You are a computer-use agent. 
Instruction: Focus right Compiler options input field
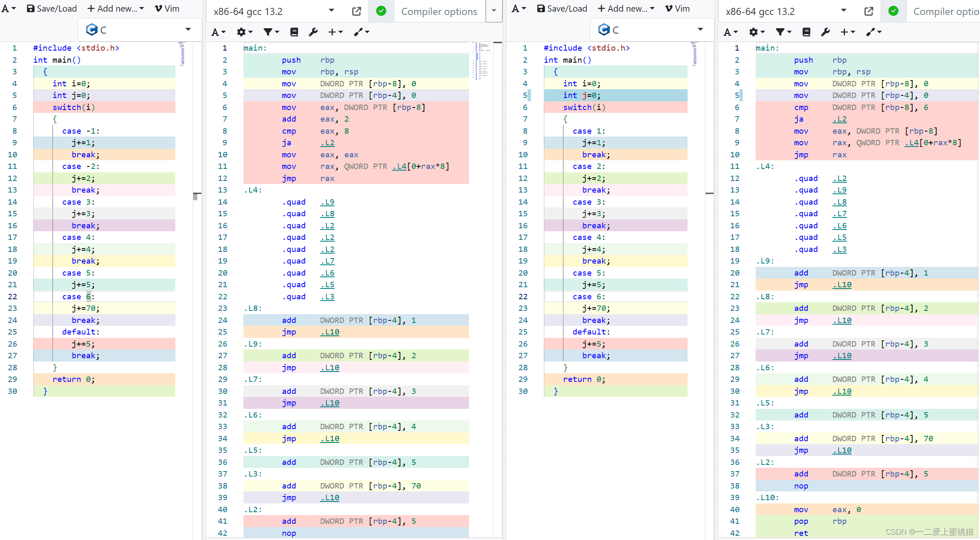944,11
